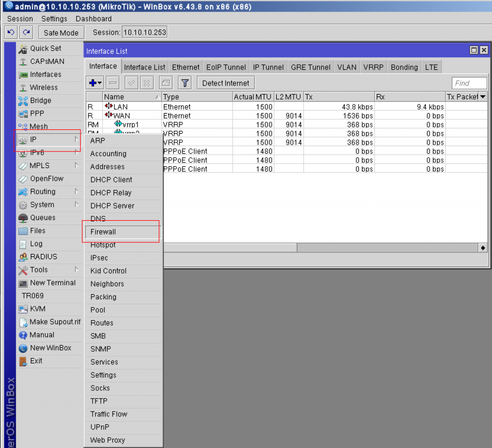Click Exit in sidebar

[49, 361]
